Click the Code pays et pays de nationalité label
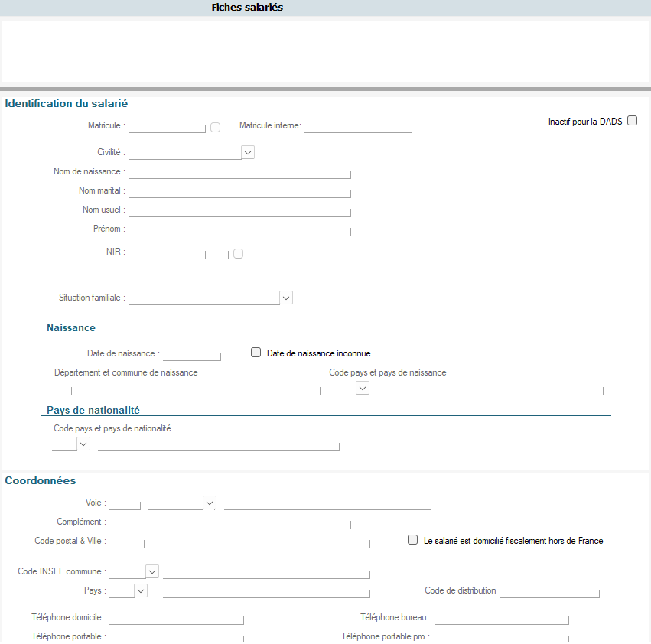The height and width of the screenshot is (644, 651). click(x=112, y=428)
